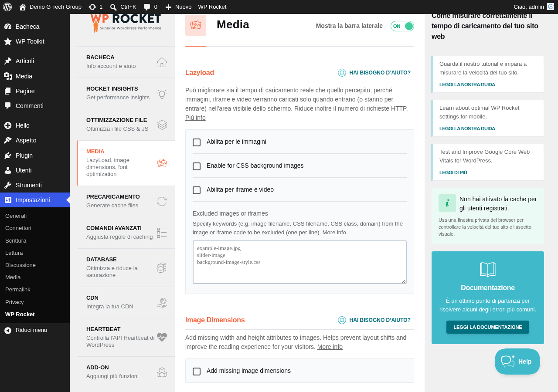Open the Ottimizzazione File tab
The height and width of the screenshot is (392, 558).
[126, 125]
